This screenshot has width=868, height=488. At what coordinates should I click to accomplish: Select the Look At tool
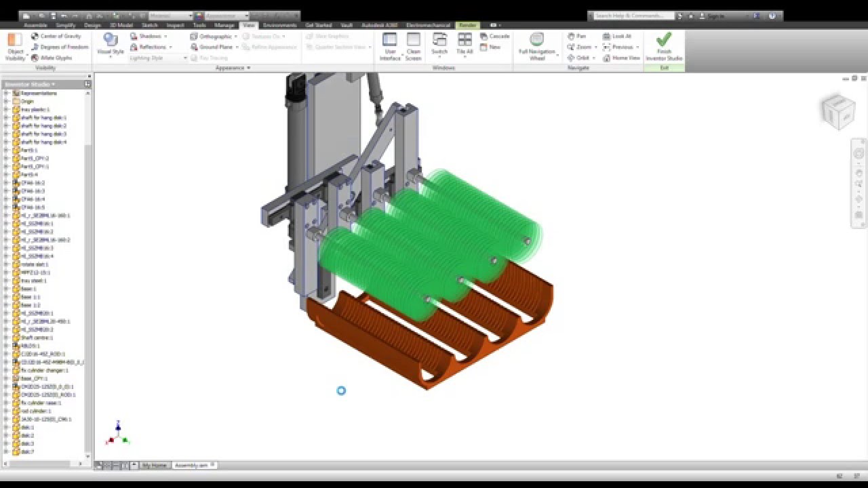pos(616,36)
